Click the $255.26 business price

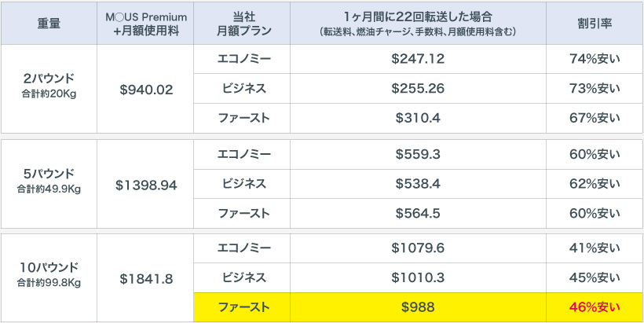click(418, 89)
